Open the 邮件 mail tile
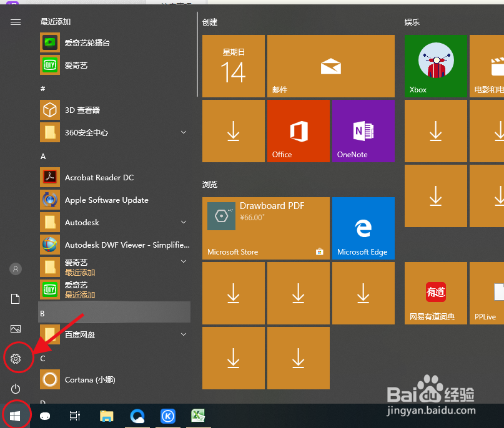 pos(331,66)
